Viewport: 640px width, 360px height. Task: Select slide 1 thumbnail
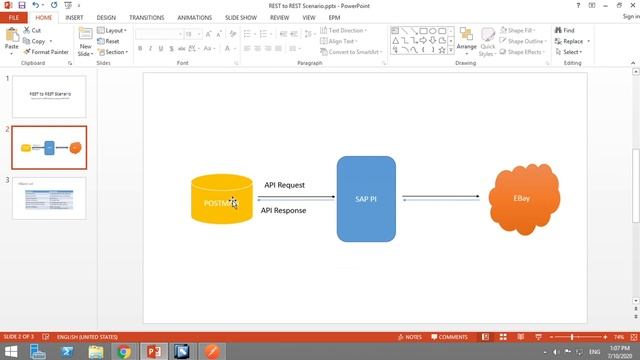pos(49,96)
